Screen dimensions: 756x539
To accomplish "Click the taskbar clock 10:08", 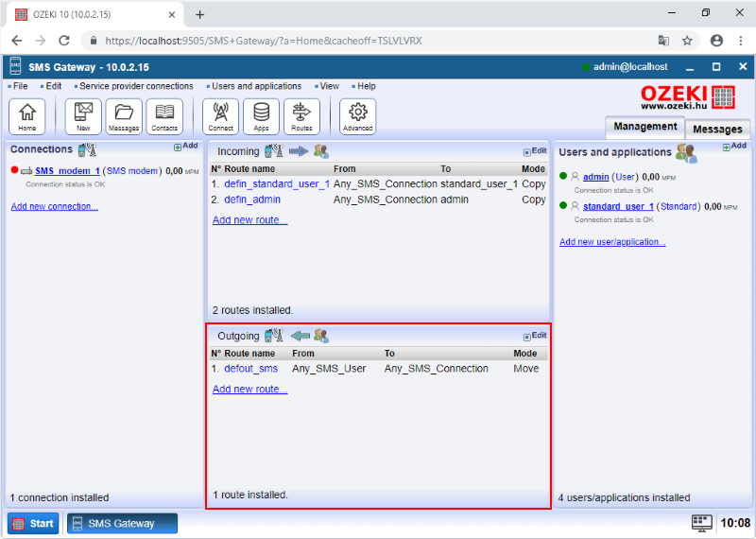I will 735,523.
